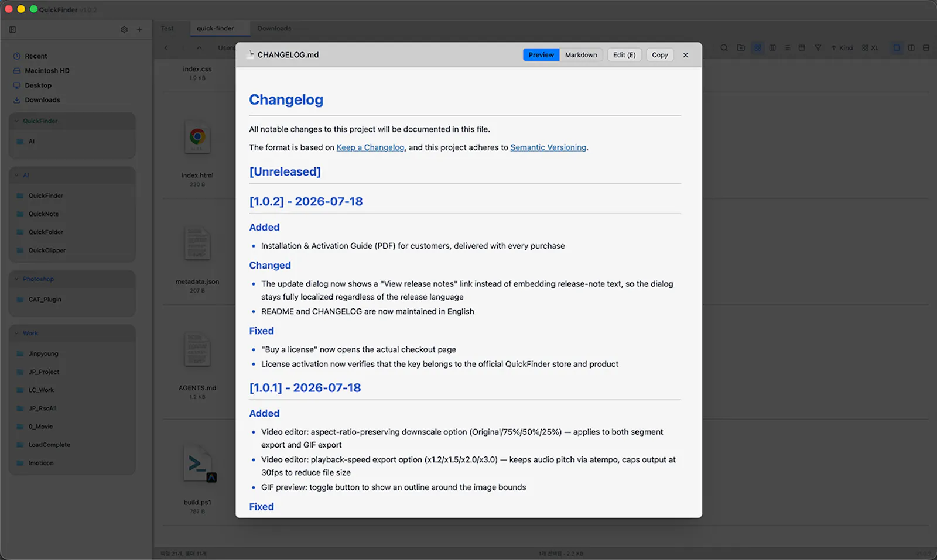Open settings with the gear icon

[x=124, y=29]
